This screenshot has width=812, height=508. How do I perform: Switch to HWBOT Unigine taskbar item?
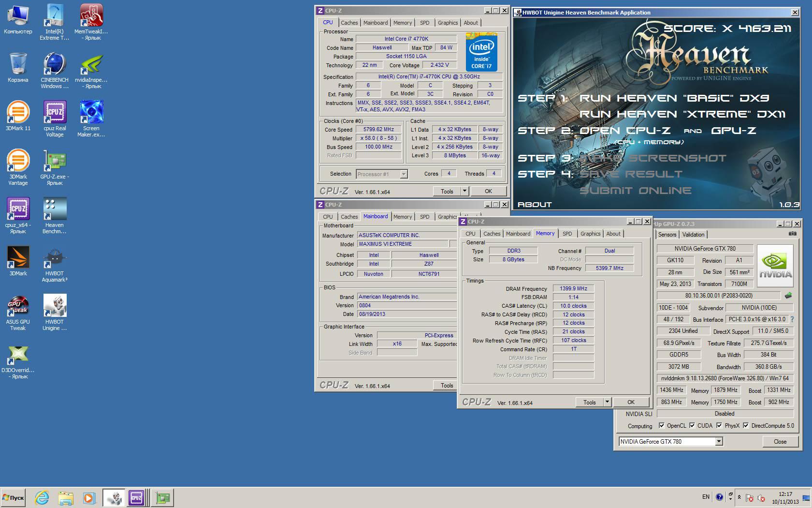click(114, 497)
